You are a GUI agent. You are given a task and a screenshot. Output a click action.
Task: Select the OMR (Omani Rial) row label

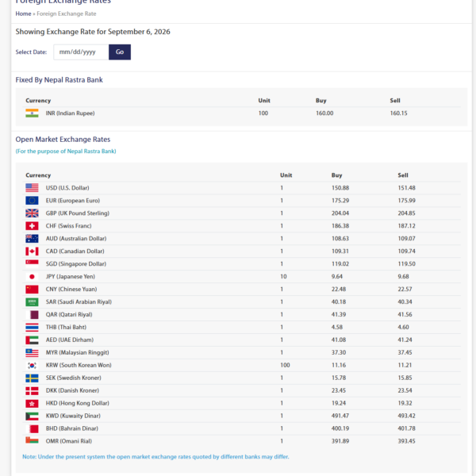[x=68, y=441]
